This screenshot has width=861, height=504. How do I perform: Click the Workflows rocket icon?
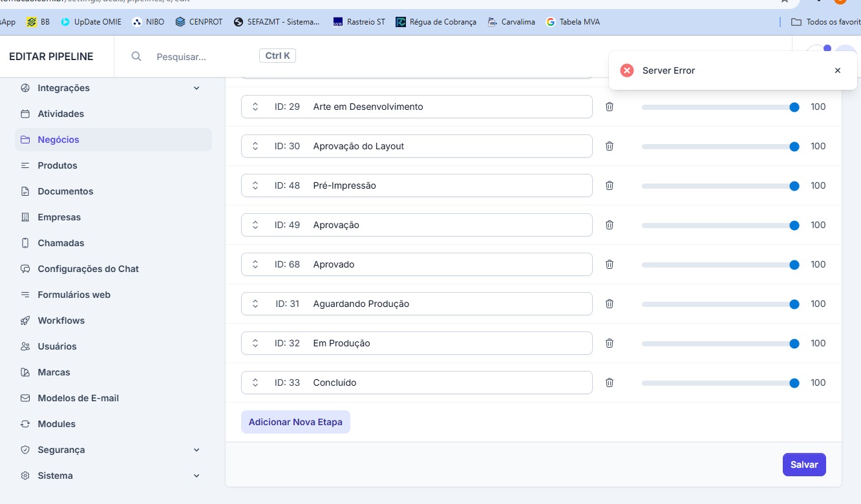click(x=25, y=320)
